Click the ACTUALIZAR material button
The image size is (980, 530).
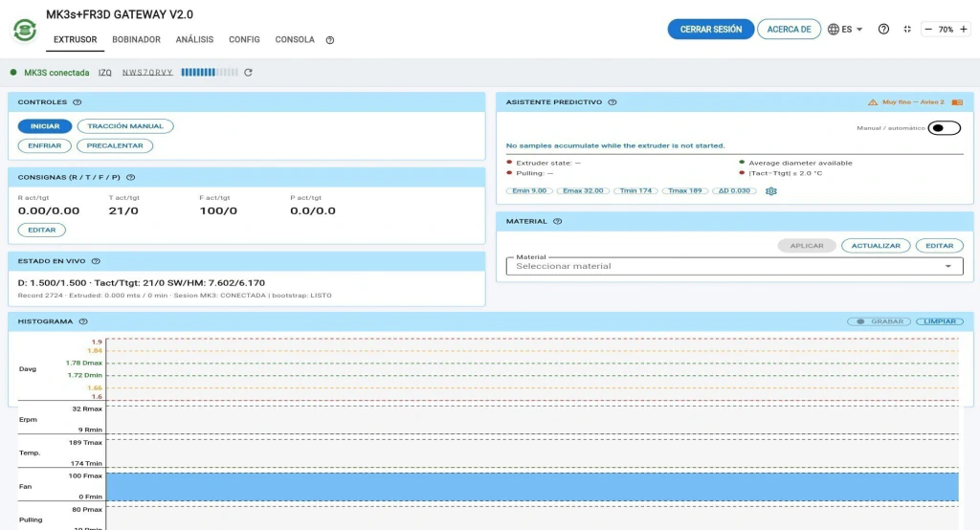[x=876, y=246]
